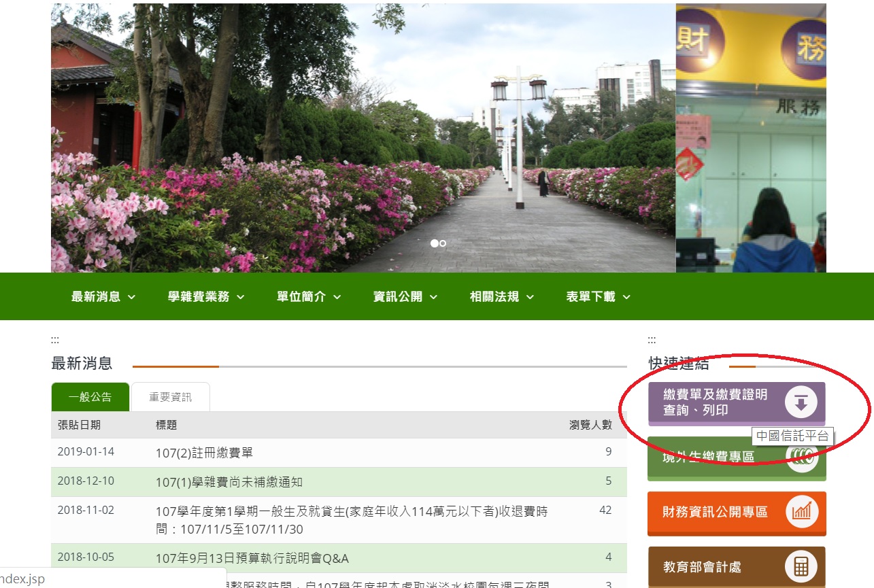Image resolution: width=874 pixels, height=588 pixels.
Task: Click the 繳費單及繳費證明查詢、列印 quick link
Action: pos(715,402)
